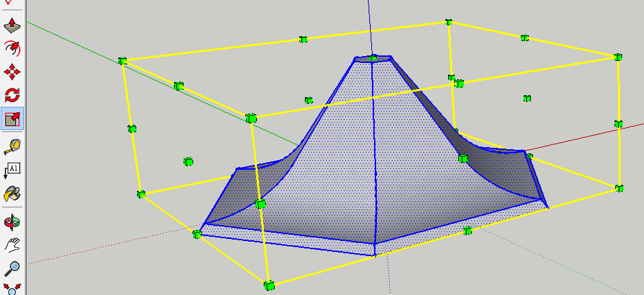Click the nearest bottom corner scale grip
This screenshot has height=295, width=644.
pos(269,285)
